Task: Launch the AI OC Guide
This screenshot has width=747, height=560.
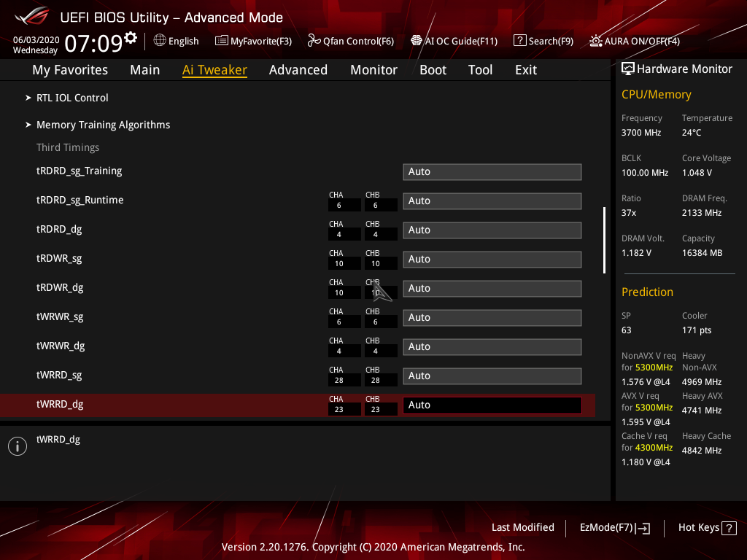Action: 454,41
